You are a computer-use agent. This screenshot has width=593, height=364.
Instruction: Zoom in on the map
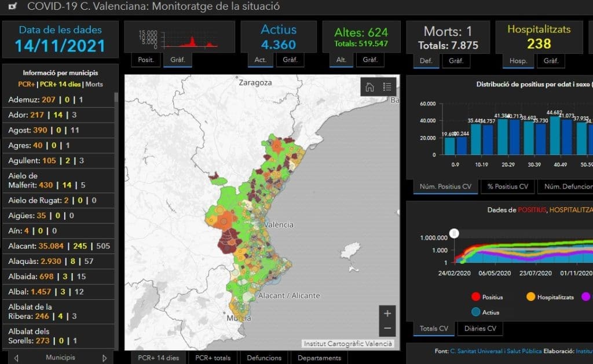coord(387,313)
